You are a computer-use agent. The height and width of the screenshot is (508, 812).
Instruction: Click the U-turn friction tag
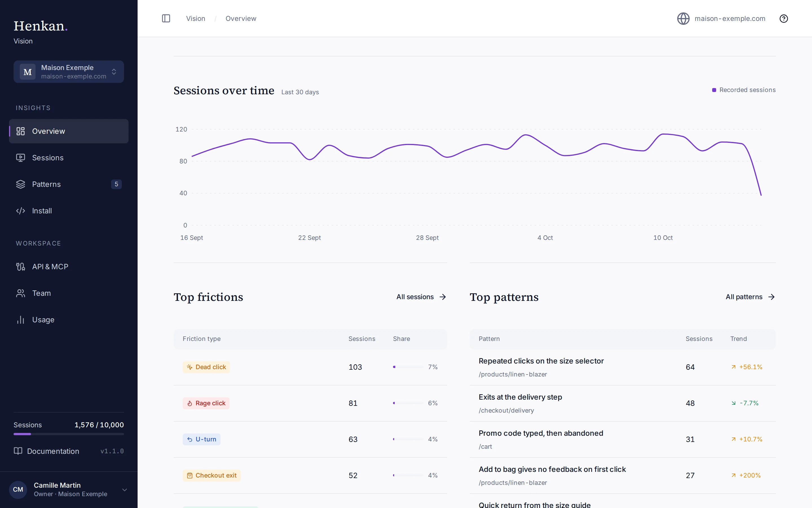point(201,439)
